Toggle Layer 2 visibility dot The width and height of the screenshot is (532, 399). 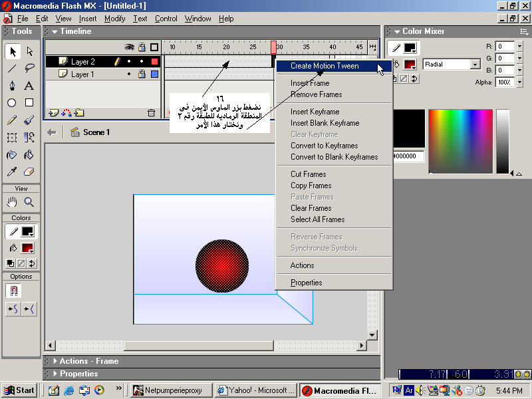129,61
